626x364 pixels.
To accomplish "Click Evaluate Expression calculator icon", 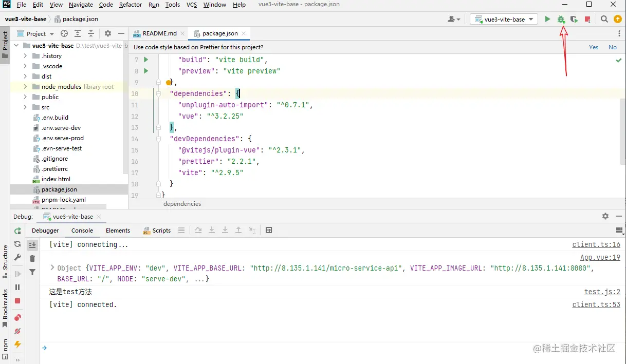I will coord(269,231).
